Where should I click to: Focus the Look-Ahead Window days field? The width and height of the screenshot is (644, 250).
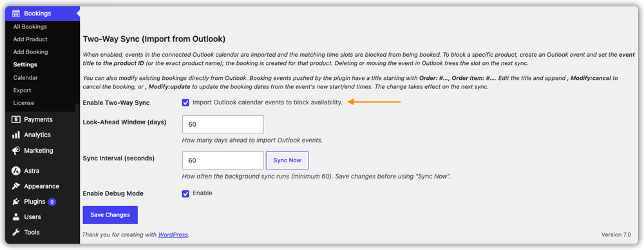coord(223,124)
